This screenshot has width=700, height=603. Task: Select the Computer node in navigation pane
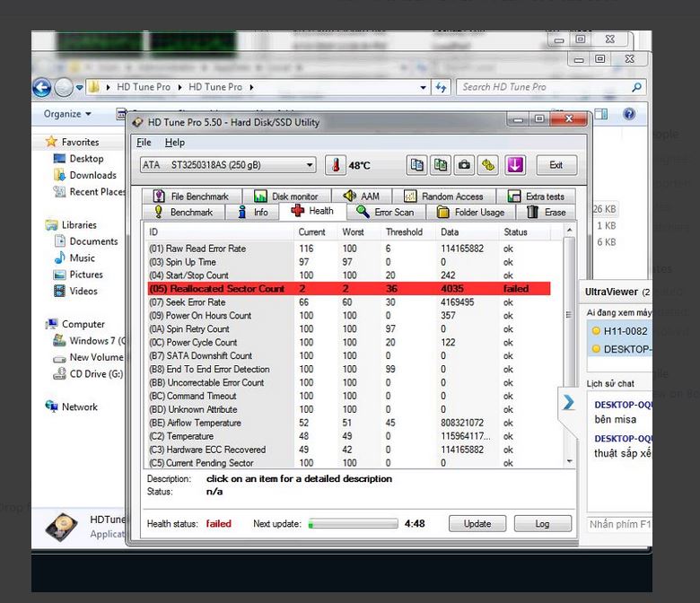[75, 324]
